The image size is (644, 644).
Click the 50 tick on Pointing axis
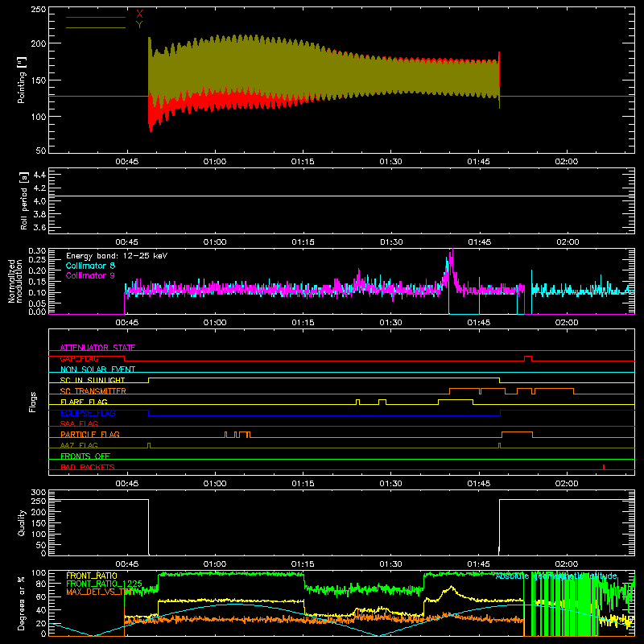[41, 151]
